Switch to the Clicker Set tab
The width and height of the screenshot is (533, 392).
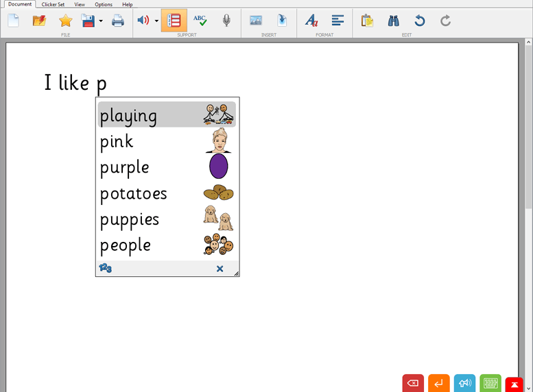point(53,4)
